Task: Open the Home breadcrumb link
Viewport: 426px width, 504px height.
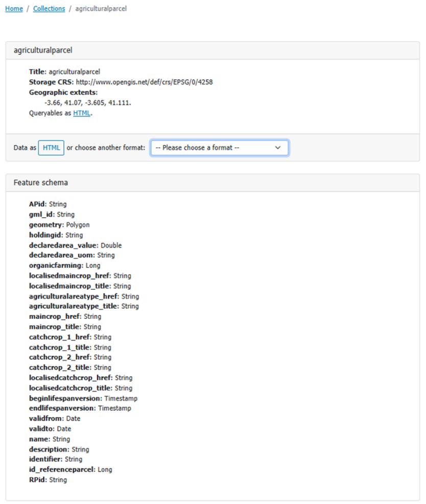Action: coord(14,9)
